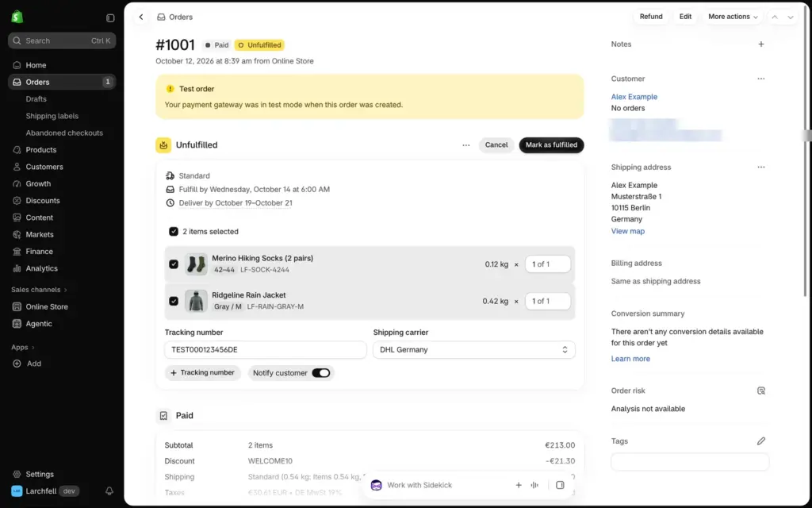The image size is (812, 508).
Task: Click the Unfulfilled yellow box icon
Action: tap(163, 145)
